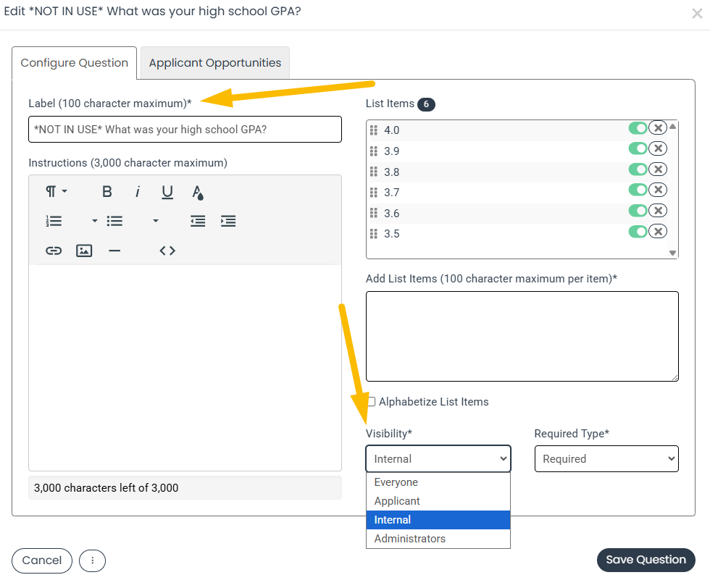
Task: Click into the Instructions editor area
Action: point(185,368)
